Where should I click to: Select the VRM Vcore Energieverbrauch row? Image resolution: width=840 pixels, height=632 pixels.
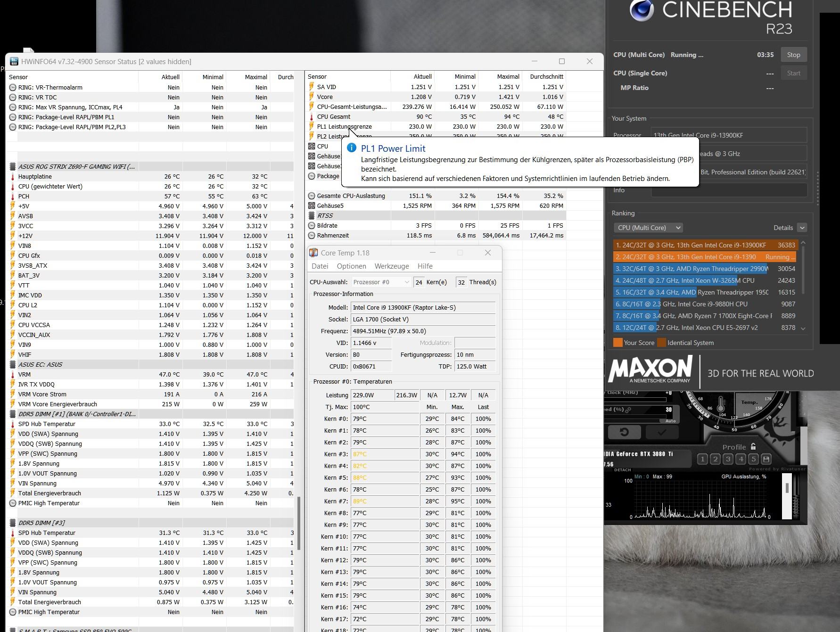click(x=151, y=404)
